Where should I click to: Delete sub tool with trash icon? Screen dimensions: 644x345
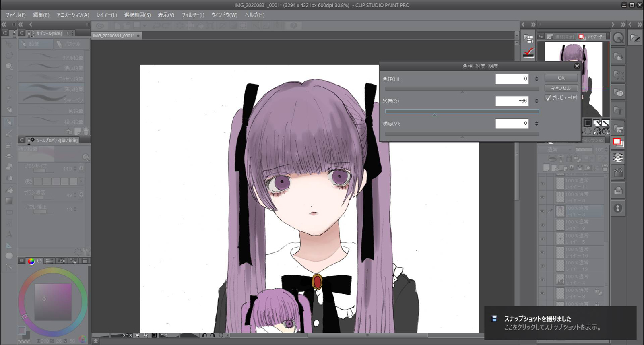(86, 131)
